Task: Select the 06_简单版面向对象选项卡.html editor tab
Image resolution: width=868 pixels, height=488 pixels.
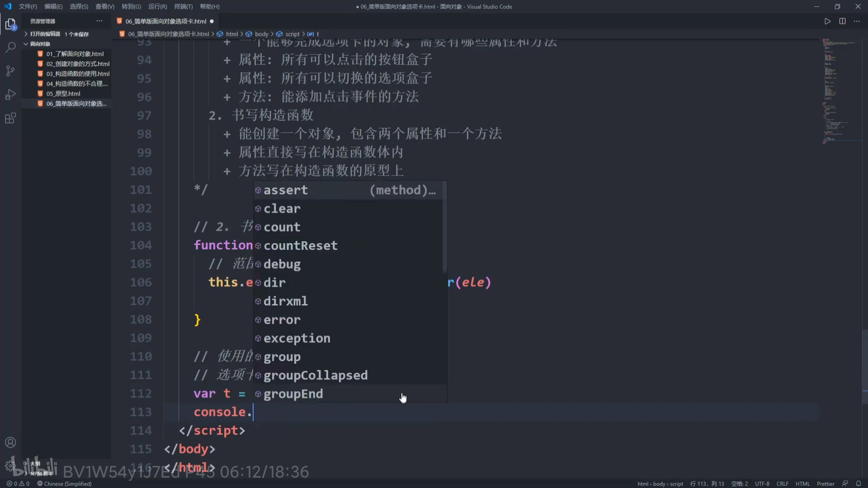Action: pos(165,21)
